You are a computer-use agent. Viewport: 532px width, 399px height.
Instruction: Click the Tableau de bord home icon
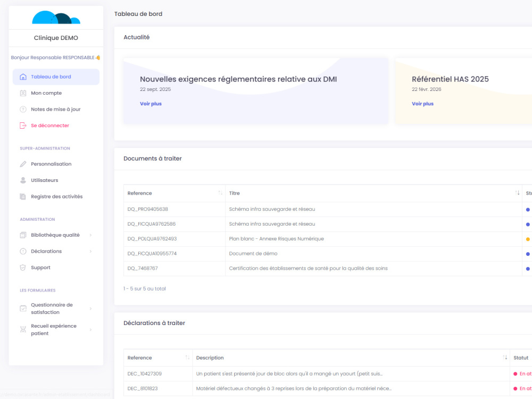(x=23, y=77)
